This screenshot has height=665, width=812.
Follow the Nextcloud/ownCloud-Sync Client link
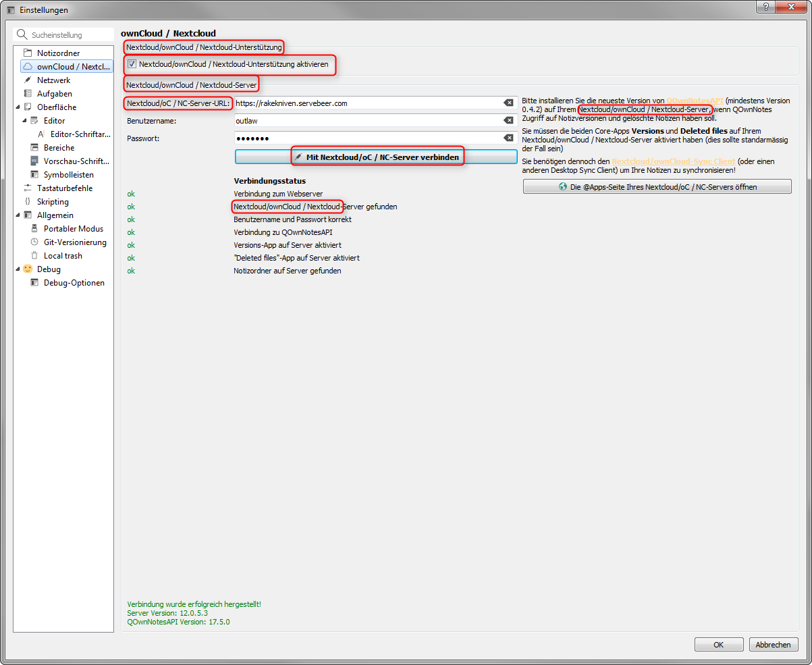[674, 162]
